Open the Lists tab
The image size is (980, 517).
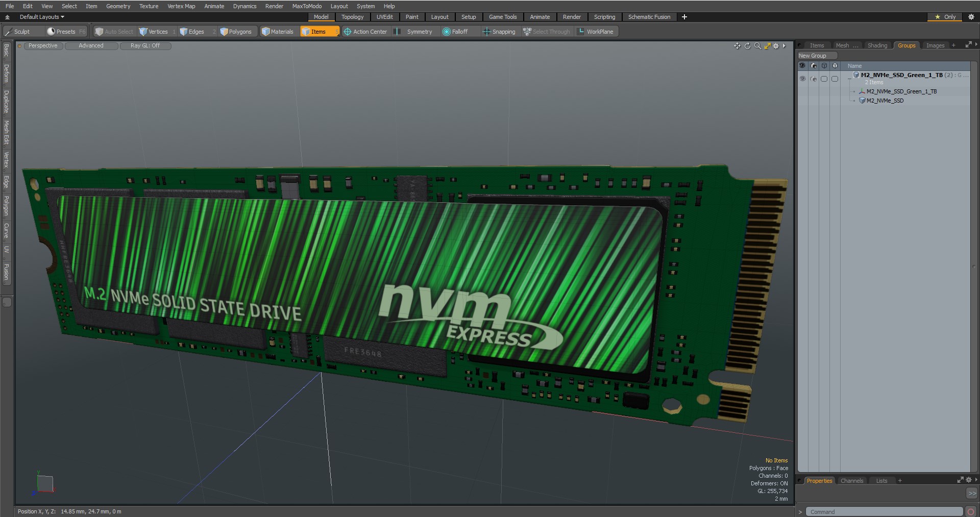(x=881, y=481)
